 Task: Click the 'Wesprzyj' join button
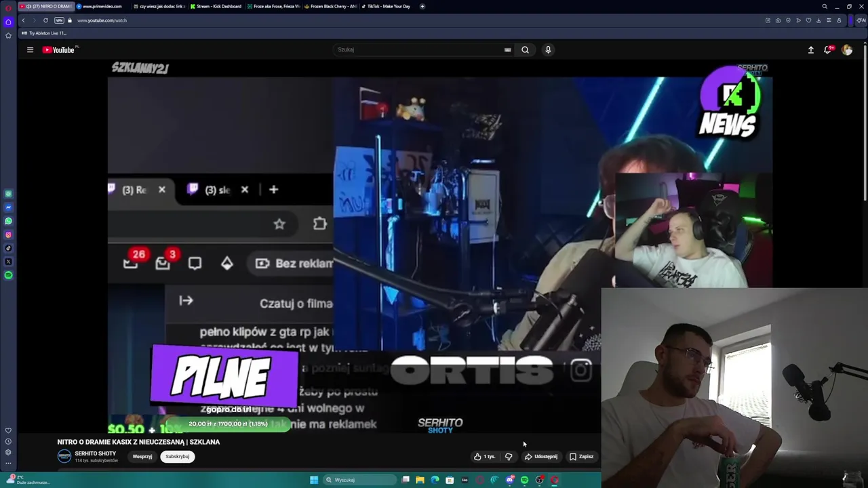pos(142,456)
